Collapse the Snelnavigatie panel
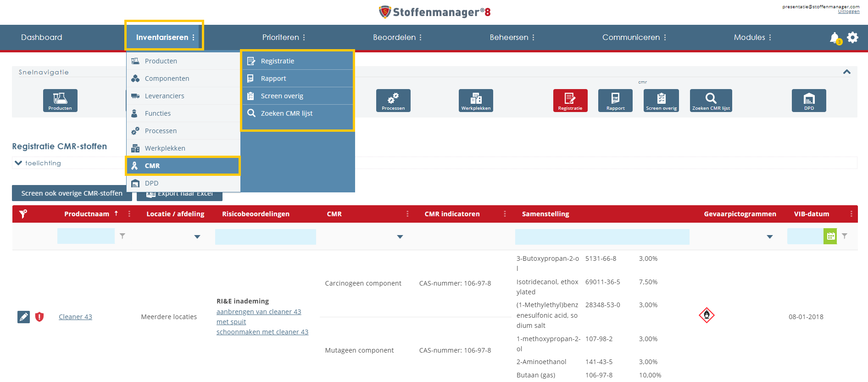This screenshot has height=382, width=868. point(846,72)
